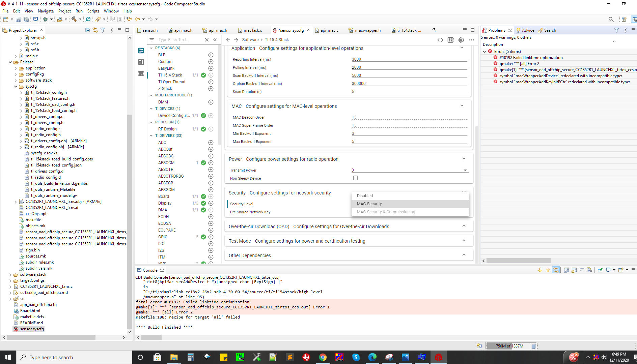Expand the Test Mode section

[464, 241]
